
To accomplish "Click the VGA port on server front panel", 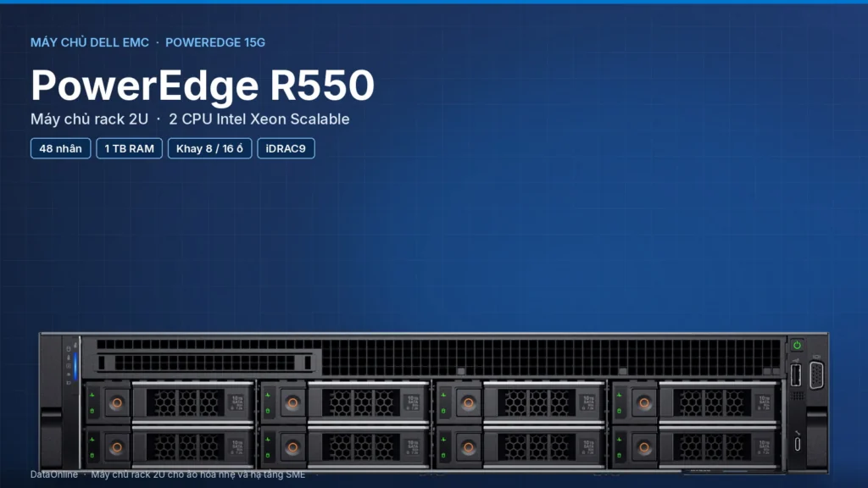I will 816,375.
